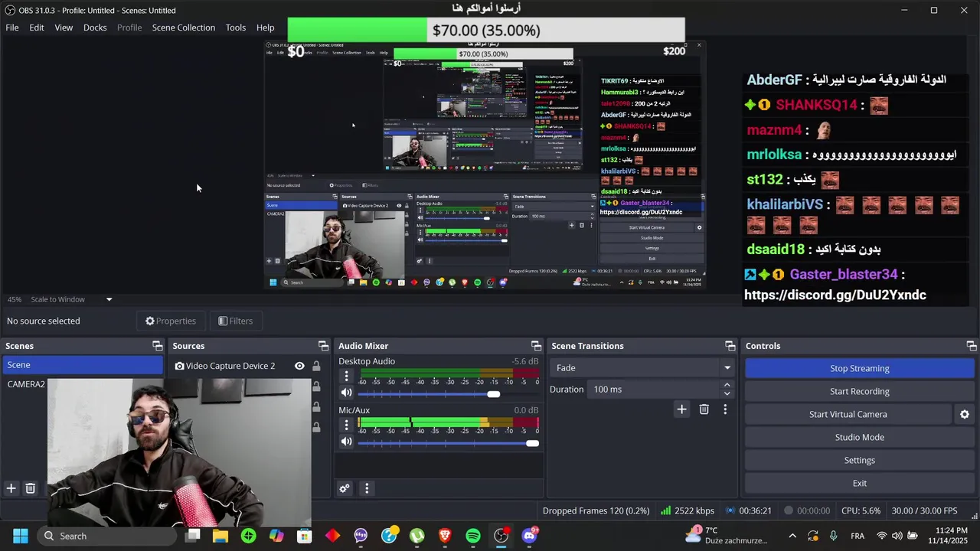
Task: Open the Desktop Audio three-dot options
Action: pyautogui.click(x=346, y=376)
